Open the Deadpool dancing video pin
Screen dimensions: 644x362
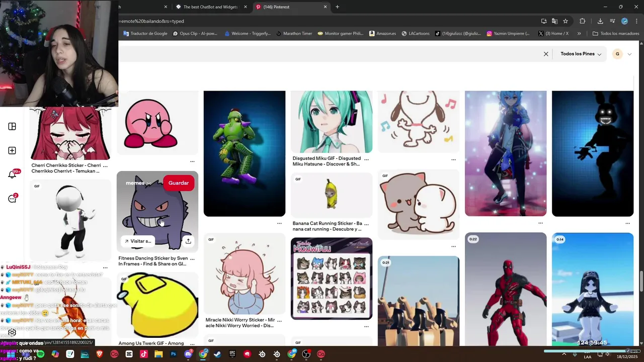click(506, 289)
